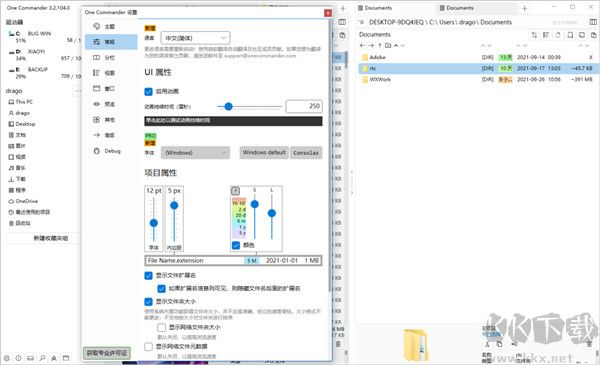Toggle the enable animation checkbox under UI 属性
Screen dimensions: 600x365
click(148, 91)
